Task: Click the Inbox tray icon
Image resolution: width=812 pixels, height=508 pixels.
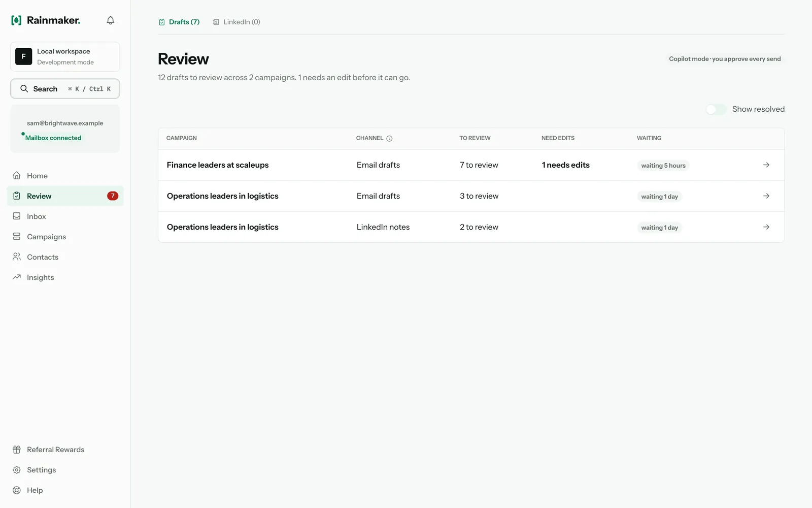Action: [x=17, y=216]
